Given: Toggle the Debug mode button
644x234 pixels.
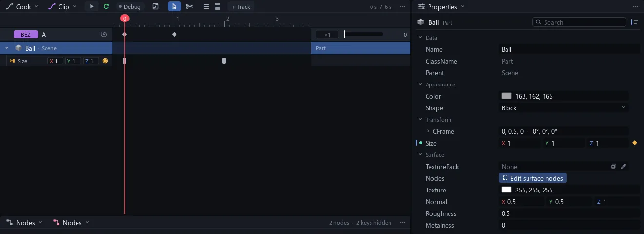Looking at the screenshot, I should point(130,7).
